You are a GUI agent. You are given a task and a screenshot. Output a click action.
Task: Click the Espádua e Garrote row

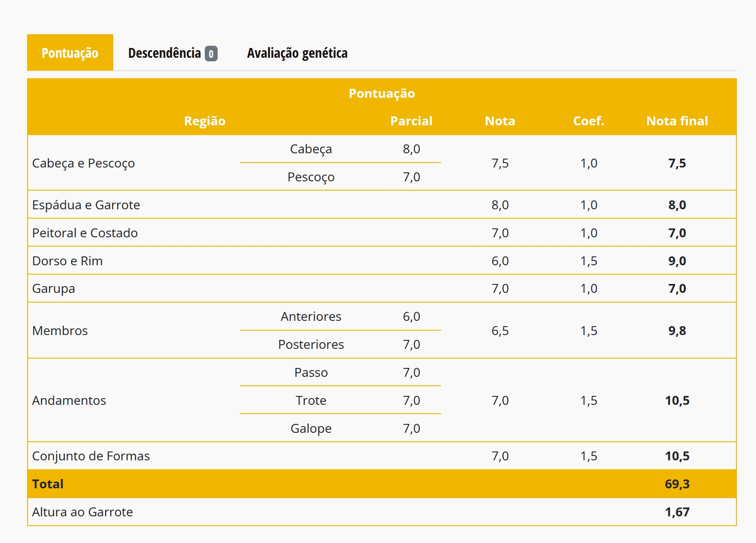(x=382, y=205)
